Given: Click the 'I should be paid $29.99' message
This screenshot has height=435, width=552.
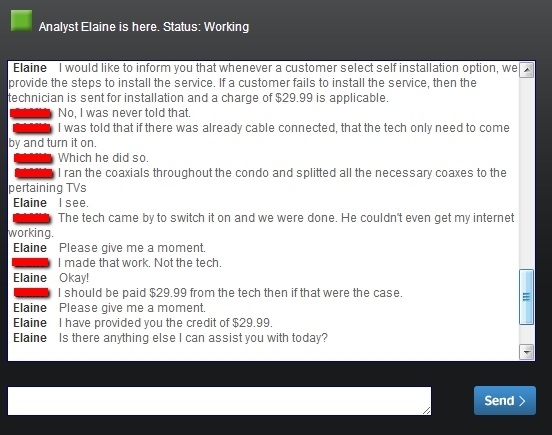Looking at the screenshot, I should click(230, 293).
